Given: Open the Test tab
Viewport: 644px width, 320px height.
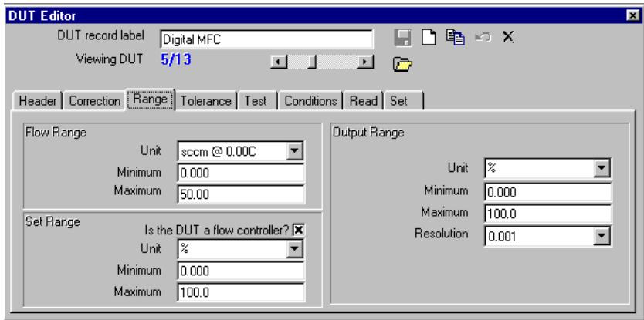Looking at the screenshot, I should click(256, 101).
